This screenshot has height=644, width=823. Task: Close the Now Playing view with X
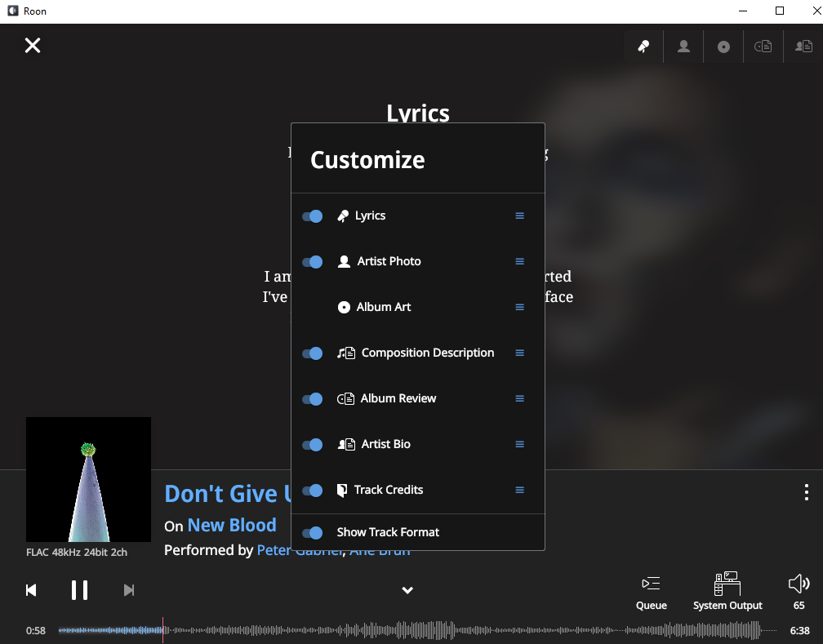[33, 46]
